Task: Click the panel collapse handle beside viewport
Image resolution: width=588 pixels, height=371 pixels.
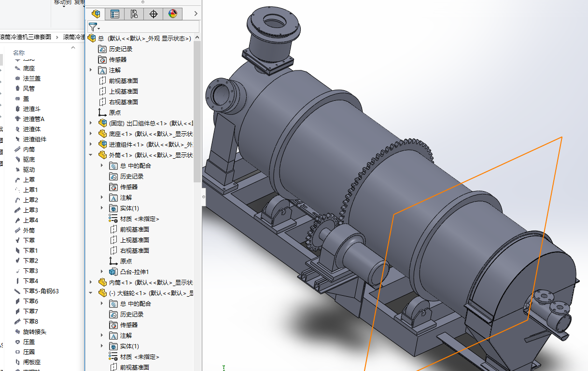Action: tap(203, 196)
